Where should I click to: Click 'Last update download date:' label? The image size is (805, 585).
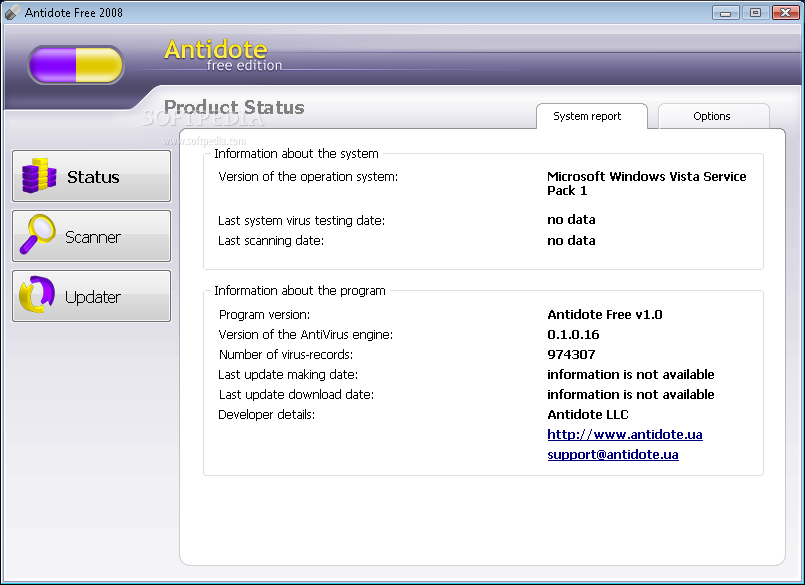(x=296, y=395)
